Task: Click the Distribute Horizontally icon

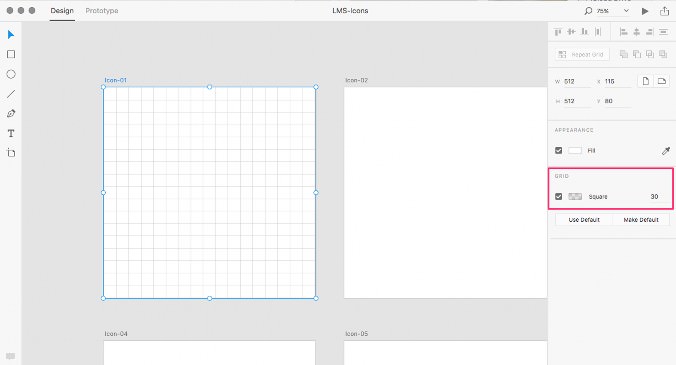Action: pyautogui.click(x=598, y=31)
